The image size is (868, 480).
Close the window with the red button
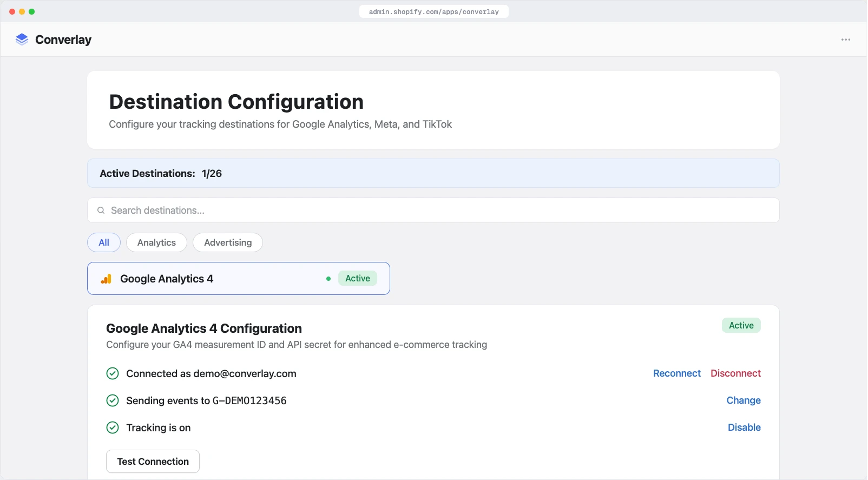point(12,11)
